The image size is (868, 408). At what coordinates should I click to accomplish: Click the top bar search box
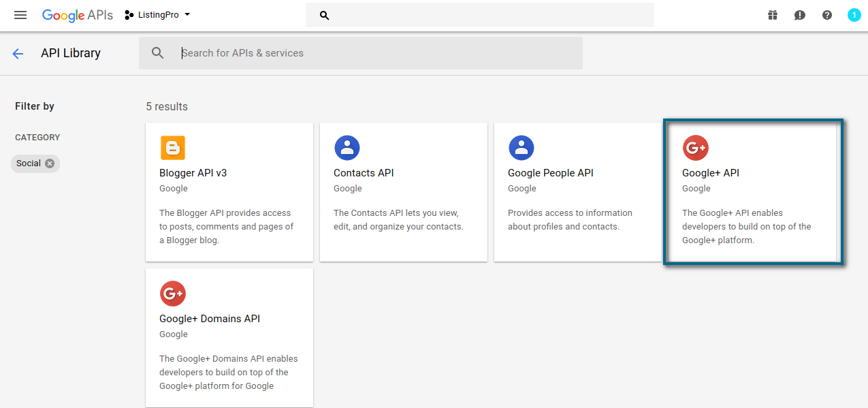click(480, 15)
